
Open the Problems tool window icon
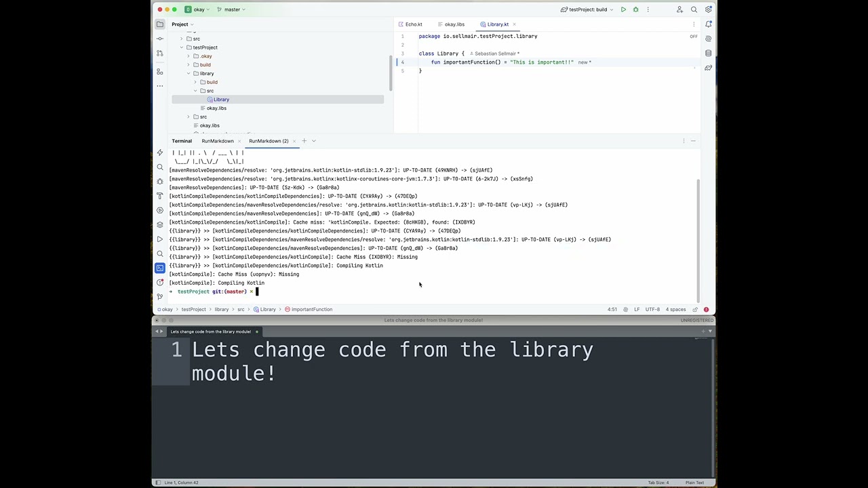click(x=160, y=283)
